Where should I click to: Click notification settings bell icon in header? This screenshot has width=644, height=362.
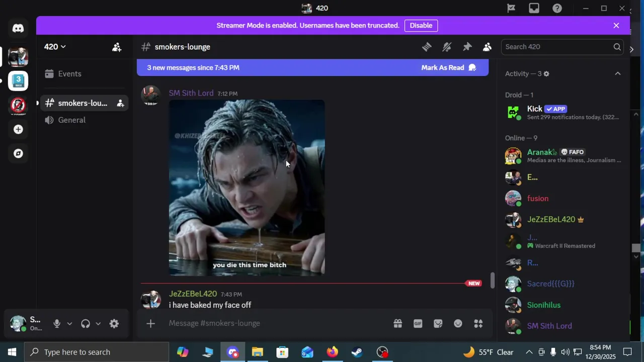click(x=447, y=47)
